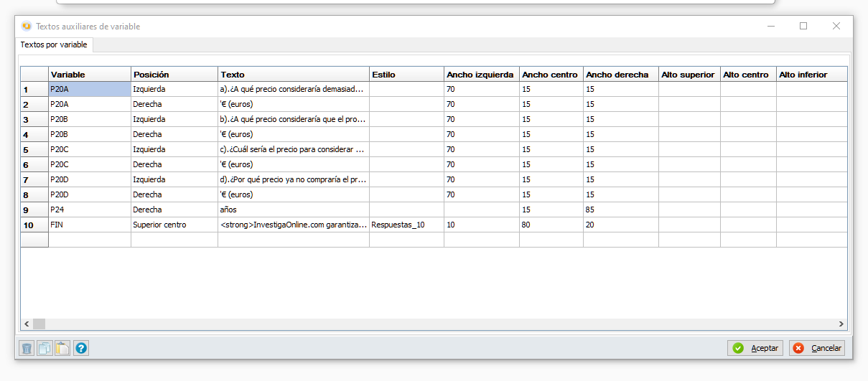Screen dimensions: 868x381
Task: Click the Posición cell Superior centro
Action: [x=174, y=225]
